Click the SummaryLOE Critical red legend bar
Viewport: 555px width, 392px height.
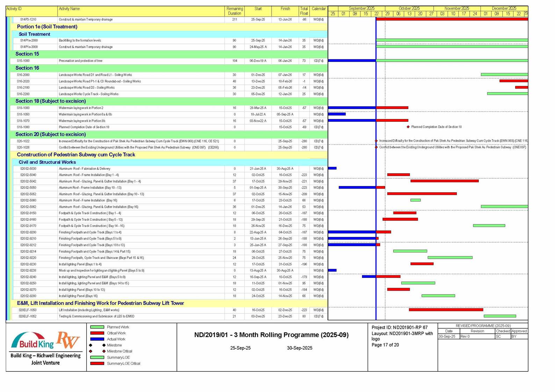pyautogui.click(x=97, y=363)
